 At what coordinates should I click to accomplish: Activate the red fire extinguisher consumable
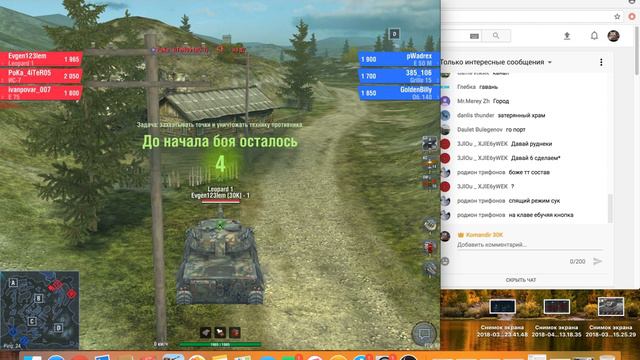point(430,247)
